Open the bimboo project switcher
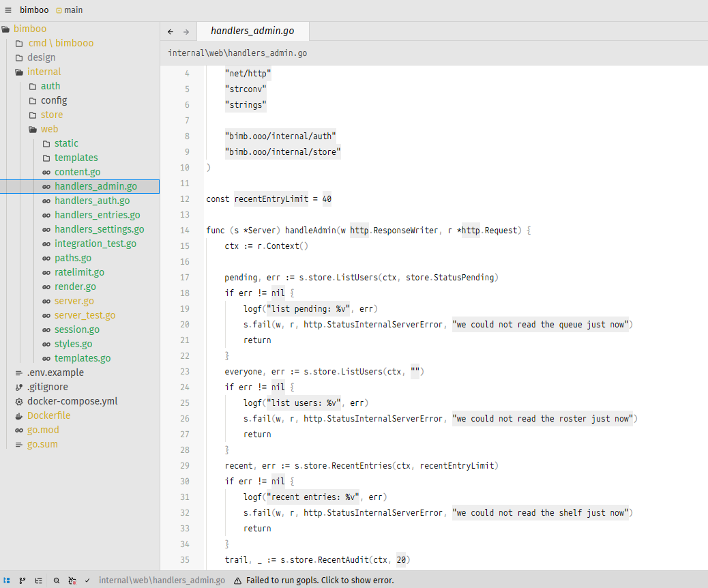 pyautogui.click(x=34, y=10)
